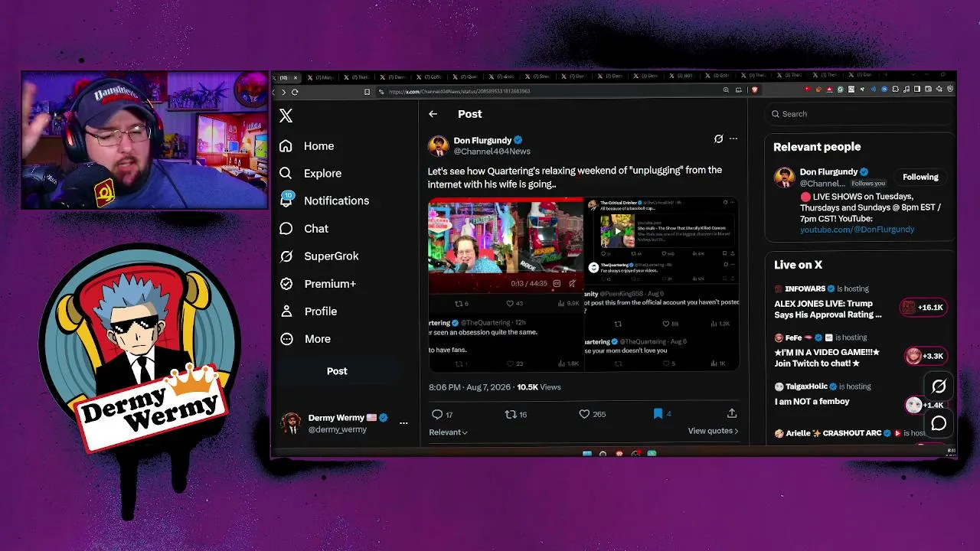The image size is (980, 551).
Task: Open Don Flurgundy in Relevant people
Action: click(828, 172)
